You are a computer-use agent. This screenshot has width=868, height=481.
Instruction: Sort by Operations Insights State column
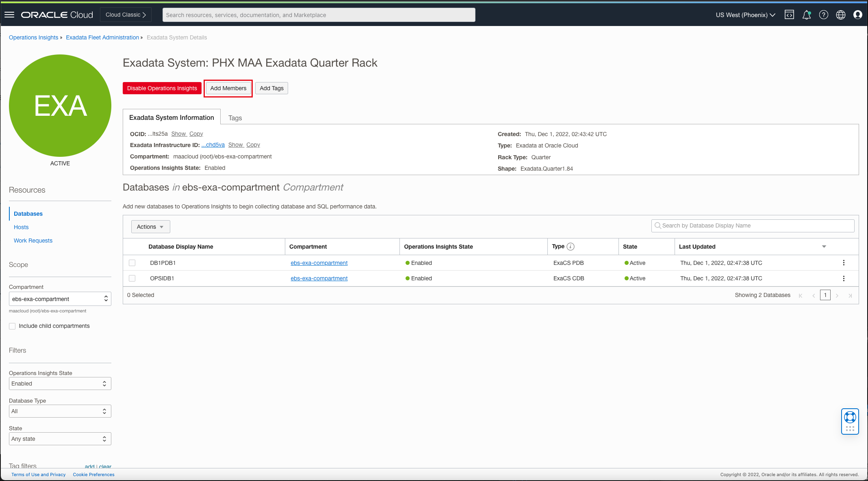click(x=438, y=247)
